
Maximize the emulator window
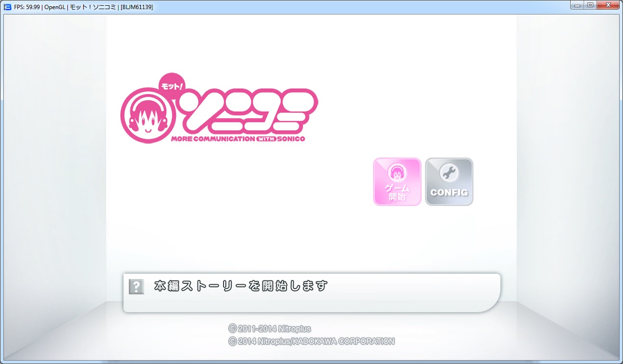[x=590, y=5]
